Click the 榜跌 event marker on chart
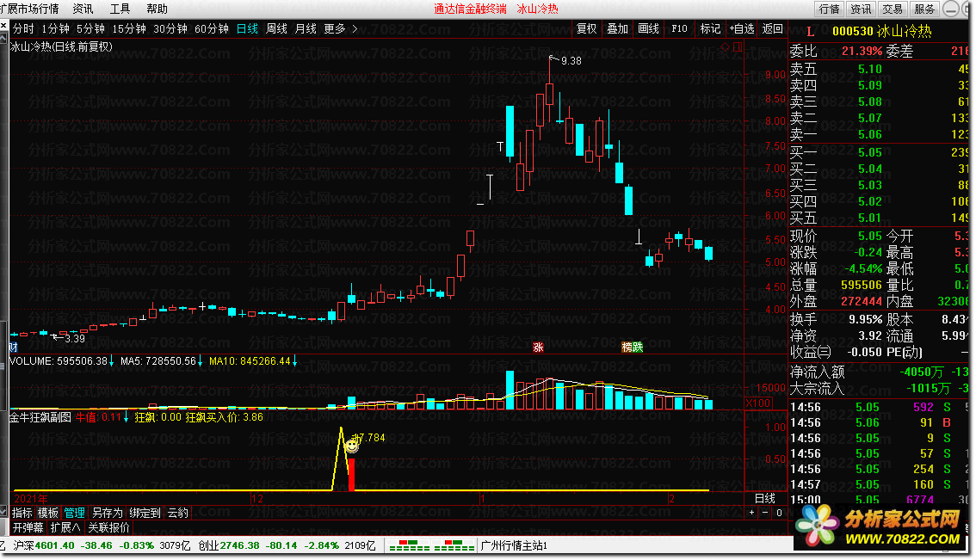Screen dimensions: 976x560 click(x=633, y=348)
